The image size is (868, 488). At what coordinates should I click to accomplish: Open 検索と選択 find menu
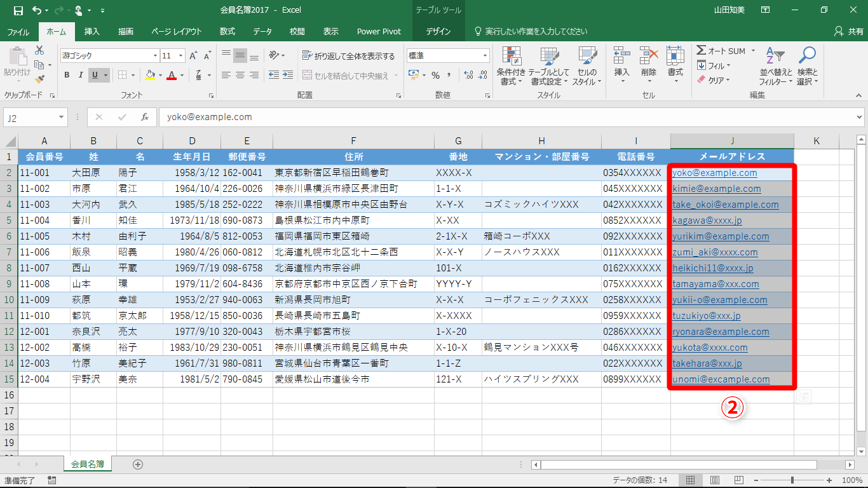[807, 66]
